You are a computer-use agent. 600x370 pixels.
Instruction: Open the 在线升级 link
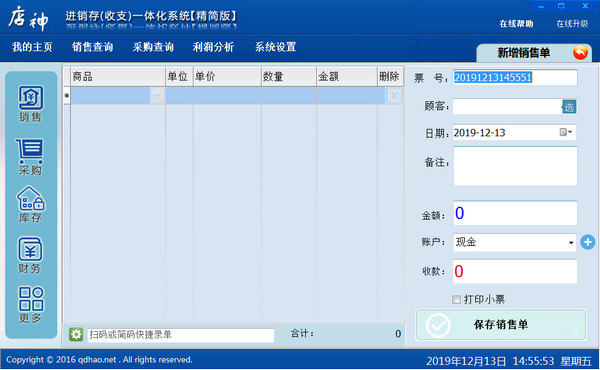pyautogui.click(x=572, y=24)
